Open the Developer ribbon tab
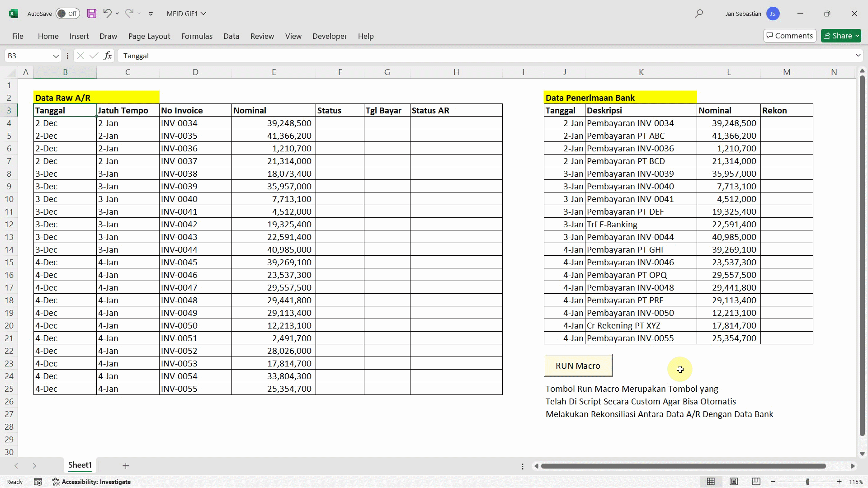Viewport: 868px width, 488px height. tap(330, 36)
